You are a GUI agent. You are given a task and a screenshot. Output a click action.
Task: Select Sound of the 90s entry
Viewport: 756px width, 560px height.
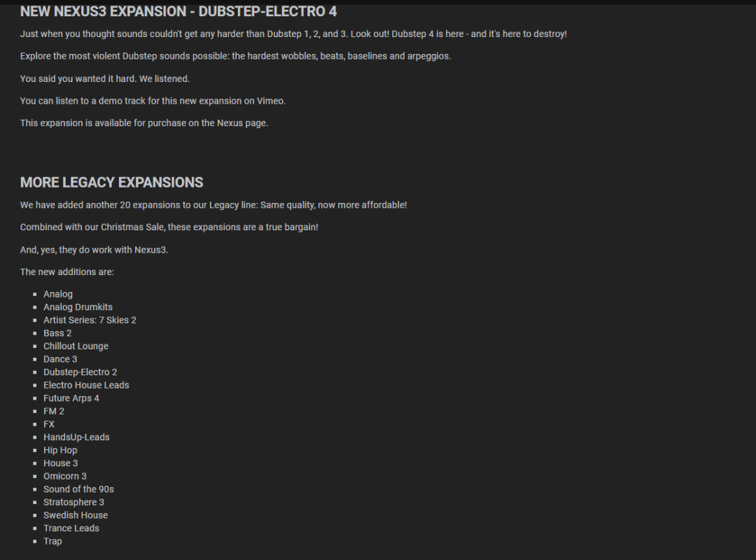click(78, 489)
